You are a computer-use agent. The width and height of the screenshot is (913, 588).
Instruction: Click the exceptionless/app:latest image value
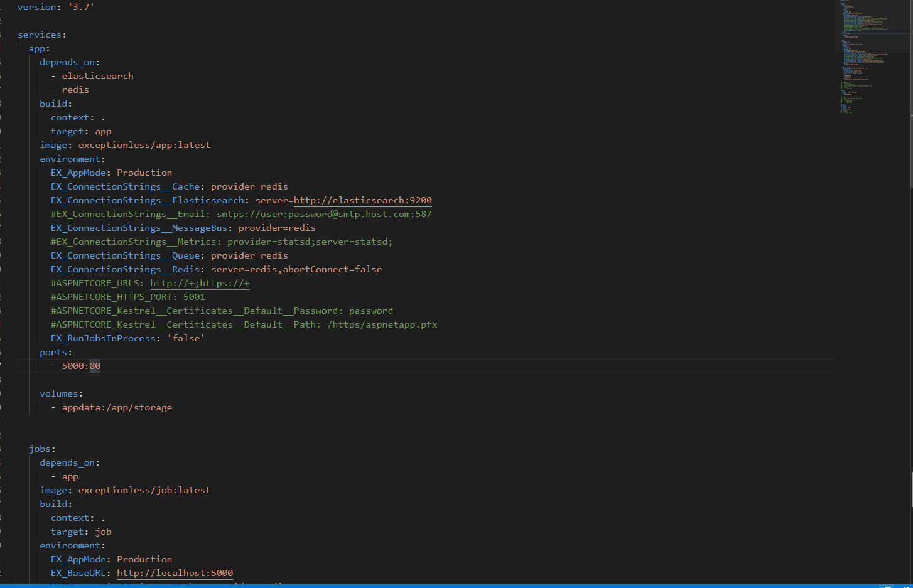point(144,144)
